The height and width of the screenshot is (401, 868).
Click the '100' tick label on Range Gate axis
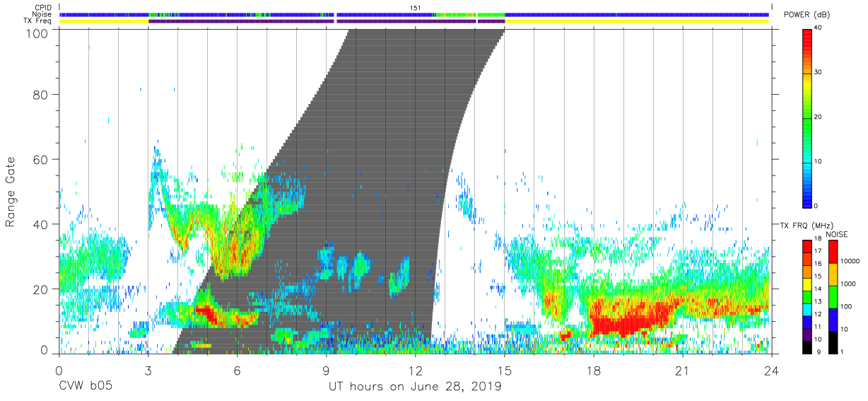click(37, 33)
